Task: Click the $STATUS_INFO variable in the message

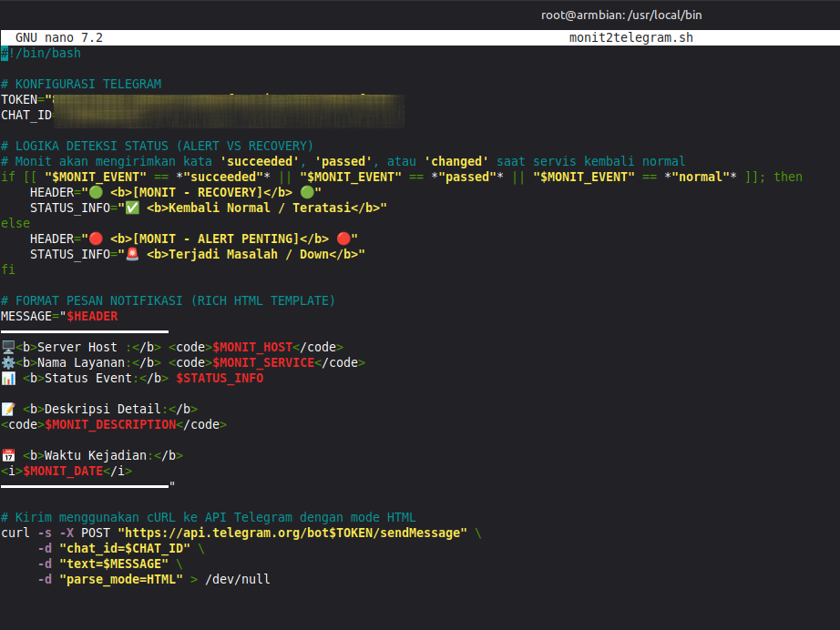Action: pyautogui.click(x=220, y=378)
